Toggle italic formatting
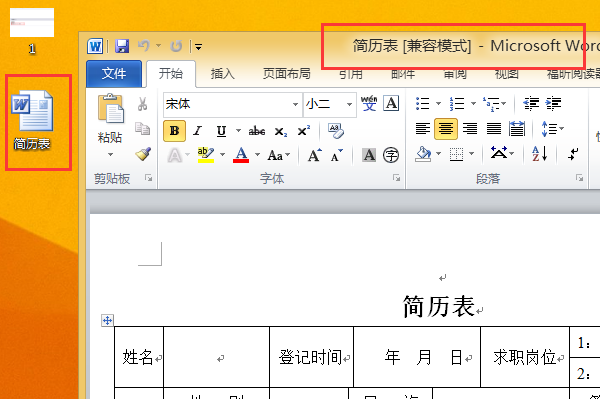600x399 pixels. pyautogui.click(x=197, y=131)
